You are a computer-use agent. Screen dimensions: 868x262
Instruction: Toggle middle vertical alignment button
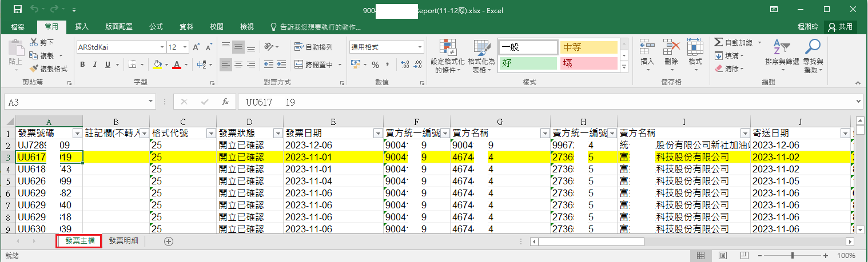point(238,47)
